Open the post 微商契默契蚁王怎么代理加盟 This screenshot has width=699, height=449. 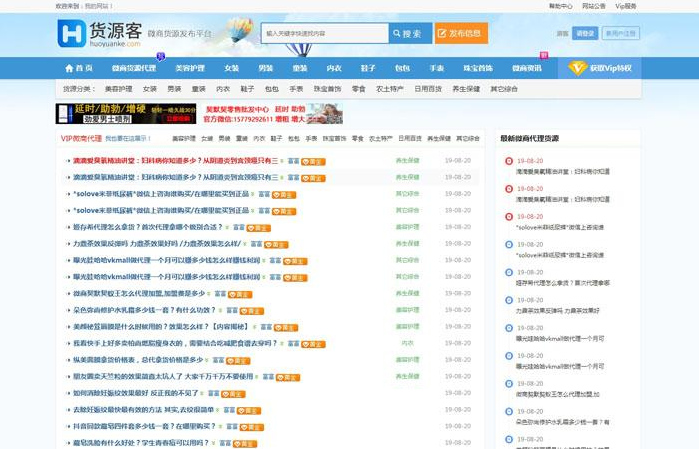139,293
